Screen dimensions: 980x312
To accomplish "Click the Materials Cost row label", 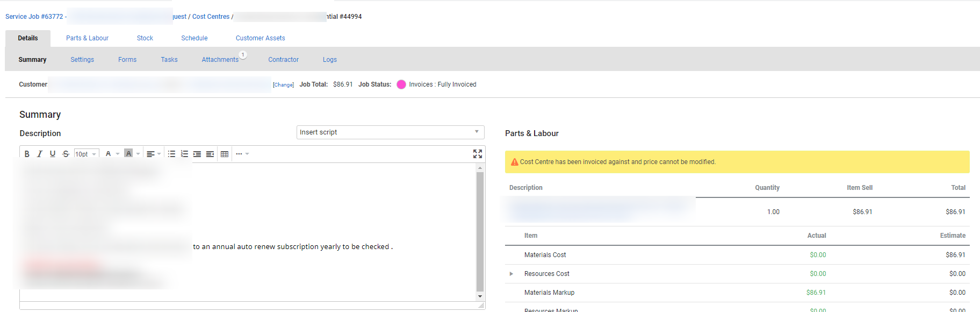I will pyautogui.click(x=545, y=255).
